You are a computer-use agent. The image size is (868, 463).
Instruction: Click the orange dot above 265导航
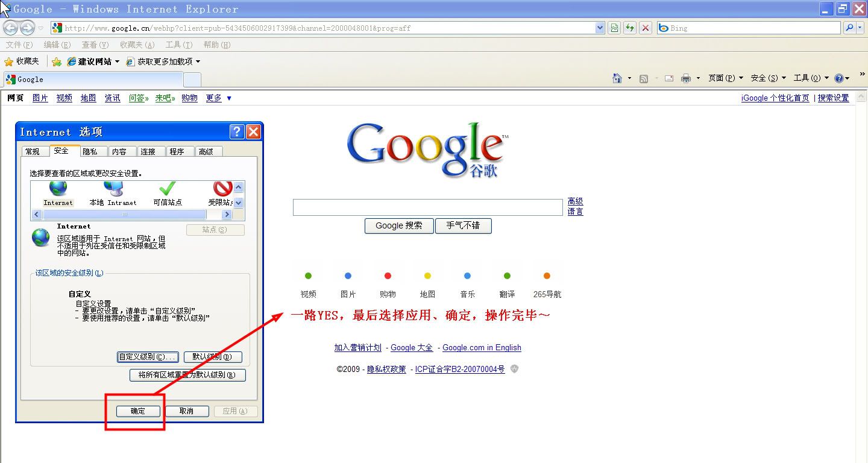coord(547,276)
